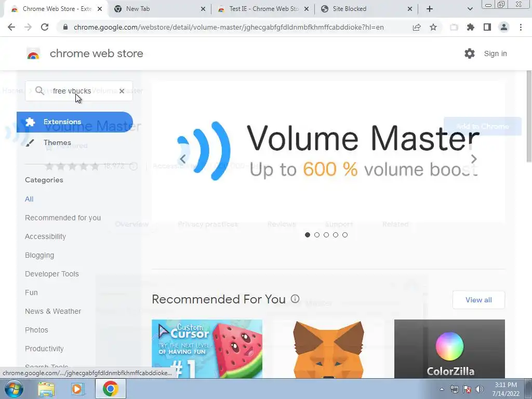Select the fifth carousel dot
This screenshot has width=532, height=399.
point(345,235)
